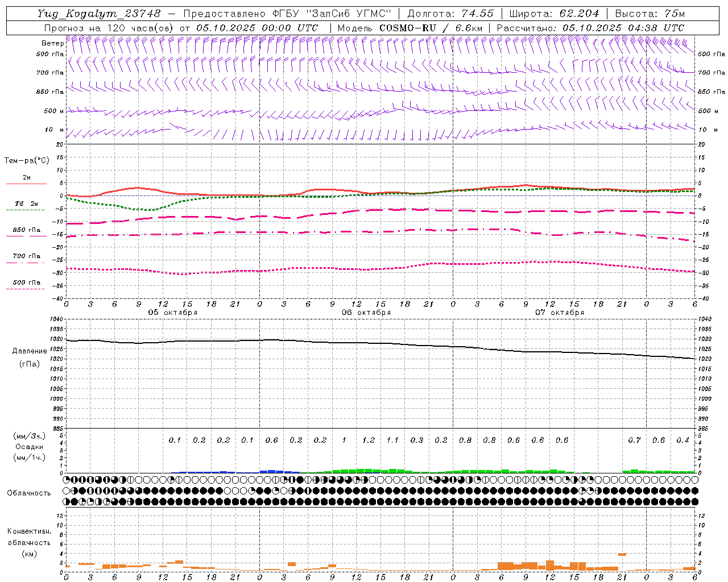Click the Облачность cloud cover label
Screen dimensions: 728x582
pyautogui.click(x=28, y=493)
